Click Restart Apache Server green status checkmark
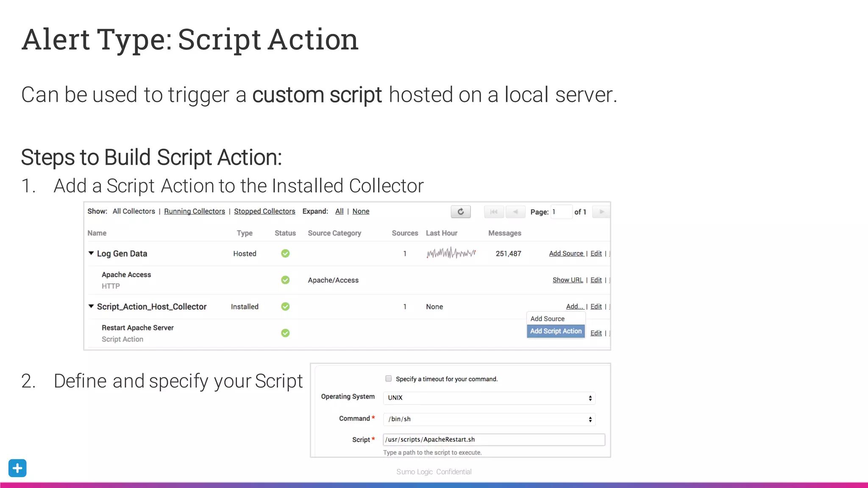Image resolution: width=868 pixels, height=488 pixels. coord(285,333)
